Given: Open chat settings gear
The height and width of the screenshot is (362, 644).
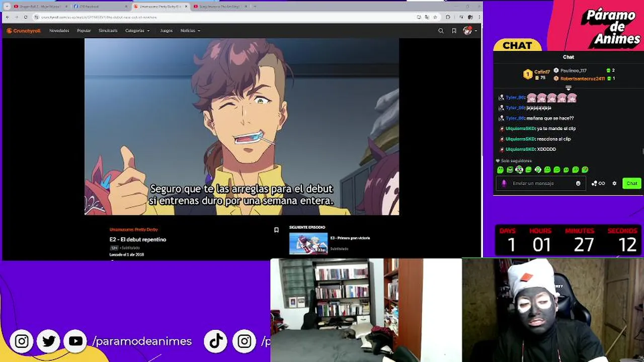Looking at the screenshot, I should pos(614,184).
